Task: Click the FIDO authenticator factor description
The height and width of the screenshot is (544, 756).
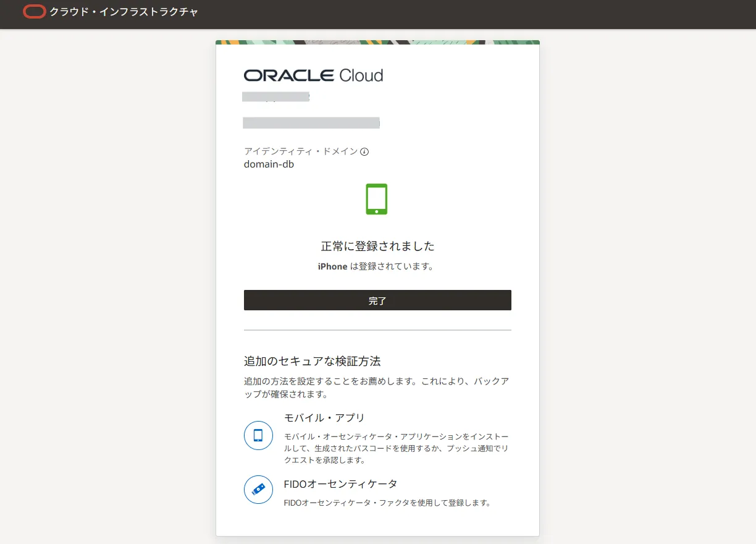Action: (387, 503)
